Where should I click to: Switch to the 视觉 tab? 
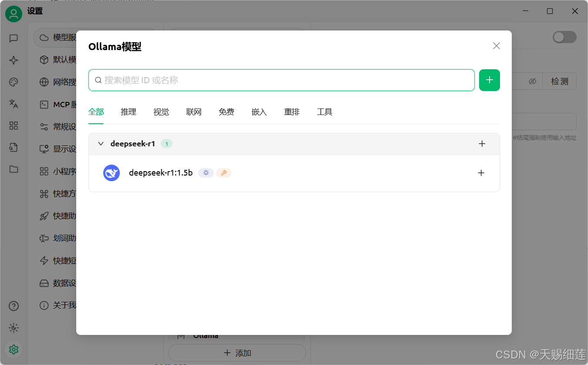click(x=161, y=112)
